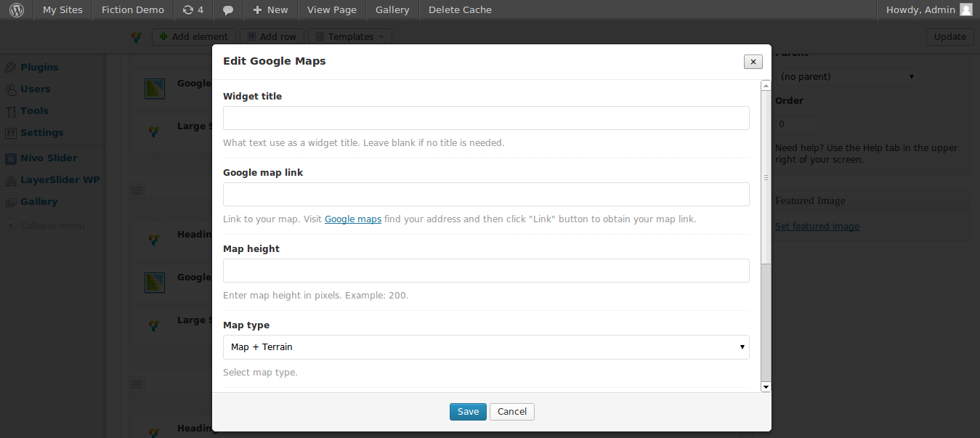980x438 pixels.
Task: Click the Plugins sidebar icon
Action: click(10, 68)
